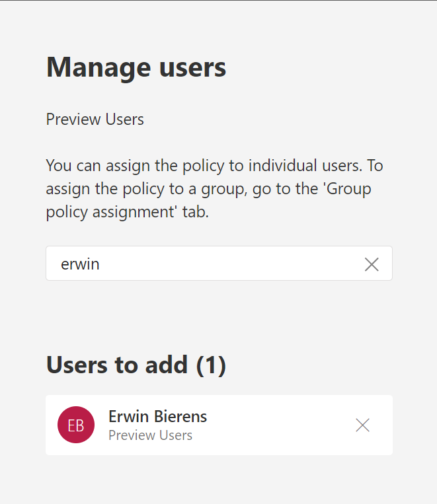Clear the erwin search text
Image resolution: width=437 pixels, height=504 pixels.
372,264
